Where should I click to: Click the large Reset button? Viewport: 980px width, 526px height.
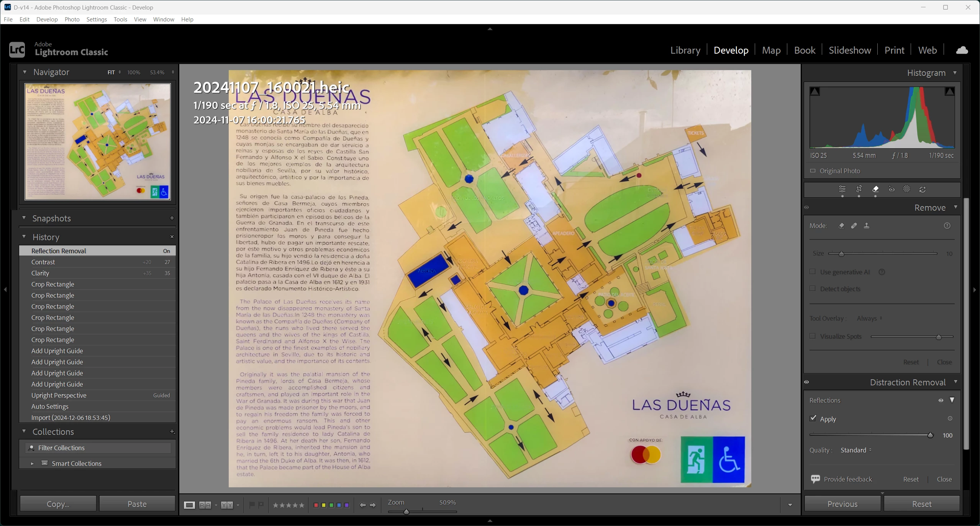(x=922, y=504)
